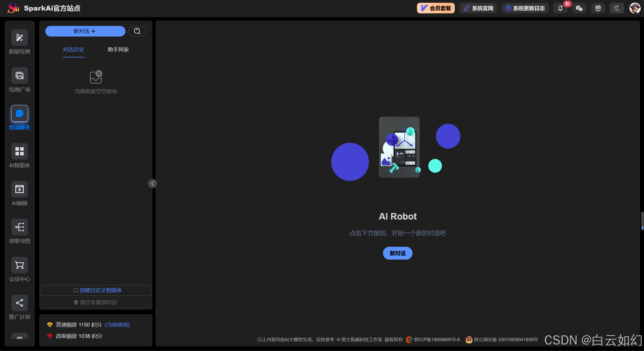Click the partially visible bottom sidebar icon
This screenshot has height=351, width=644.
tap(20, 336)
